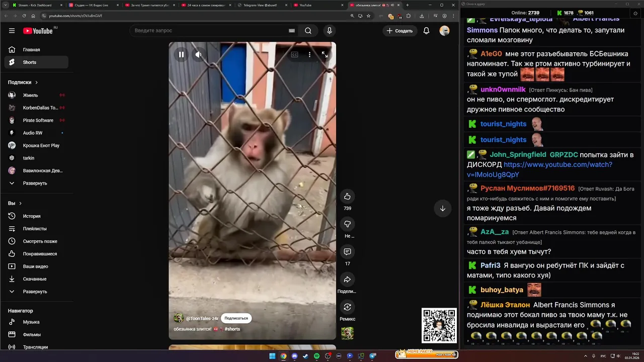Open the account avatar menu
The image size is (644, 362).
point(444,31)
